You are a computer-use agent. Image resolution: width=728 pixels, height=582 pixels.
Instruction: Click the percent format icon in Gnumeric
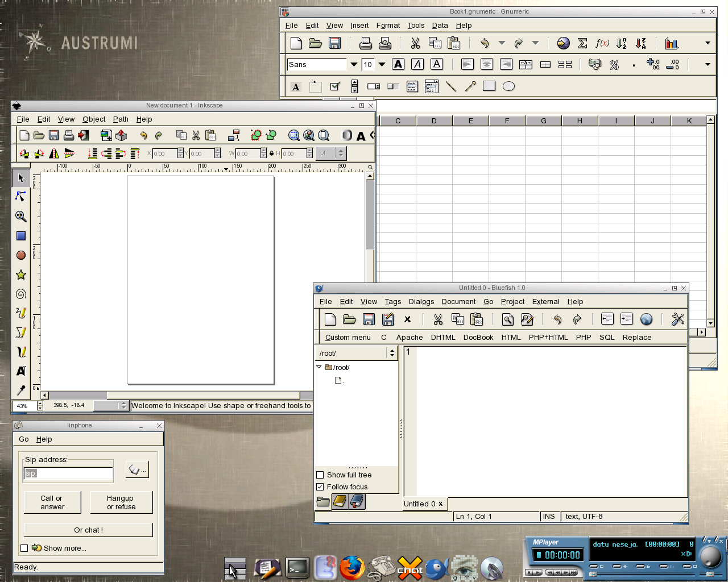tap(614, 65)
